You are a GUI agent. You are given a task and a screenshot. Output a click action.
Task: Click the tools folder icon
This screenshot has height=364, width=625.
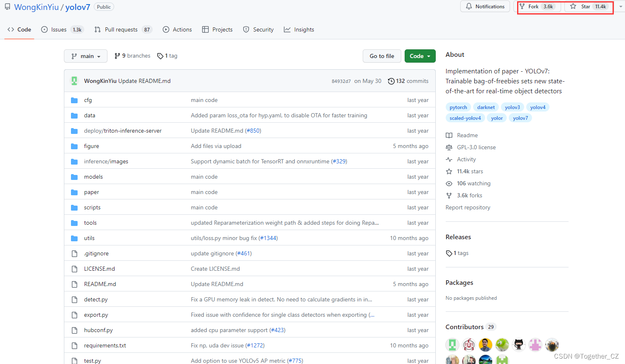[x=74, y=223]
